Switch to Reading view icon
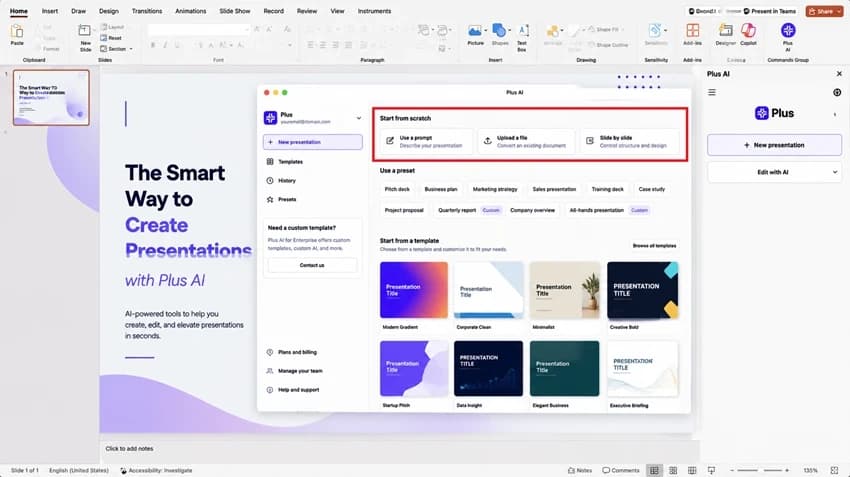Screen dimensions: 850x477 692,470
